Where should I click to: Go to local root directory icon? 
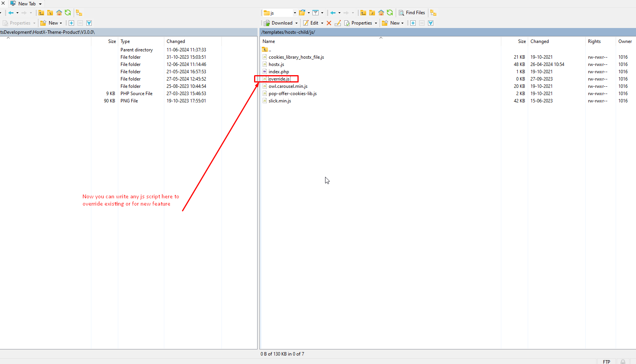coord(50,13)
